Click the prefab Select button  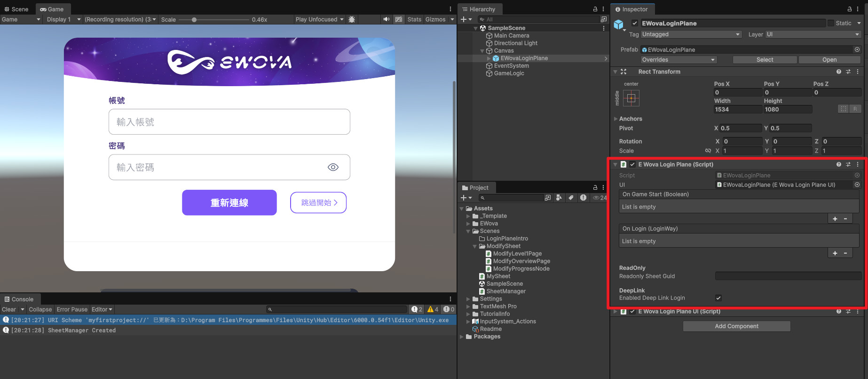[765, 60]
